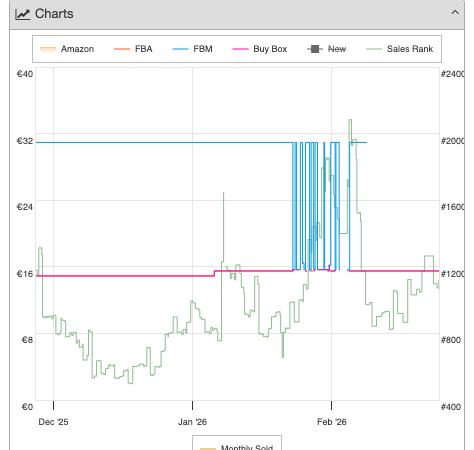Click the New gray square legend marker
474x450 pixels.
[x=315, y=49]
